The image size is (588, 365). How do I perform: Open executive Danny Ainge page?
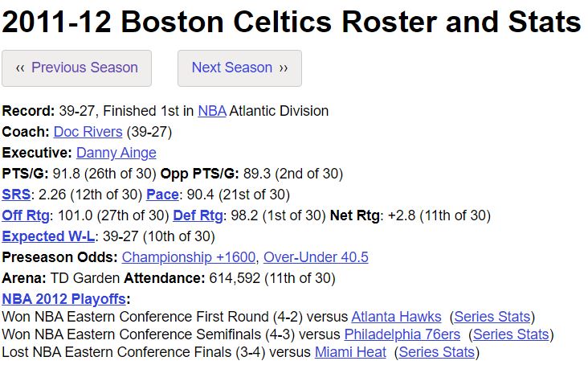click(116, 153)
